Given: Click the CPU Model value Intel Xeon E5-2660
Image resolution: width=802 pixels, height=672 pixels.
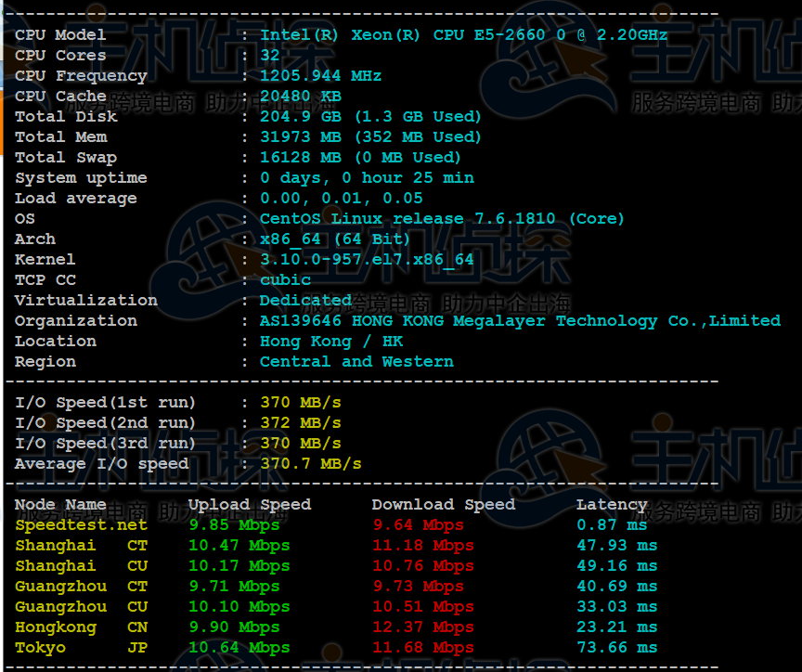Looking at the screenshot, I should click(x=462, y=35).
